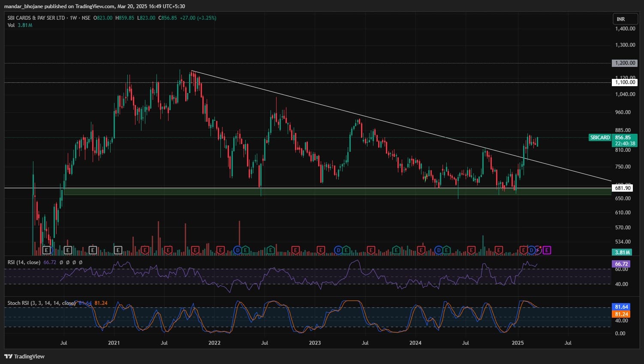Screen dimensions: 644x364
Task: Click the leftmost gray earnings E marker
Action: [47, 250]
